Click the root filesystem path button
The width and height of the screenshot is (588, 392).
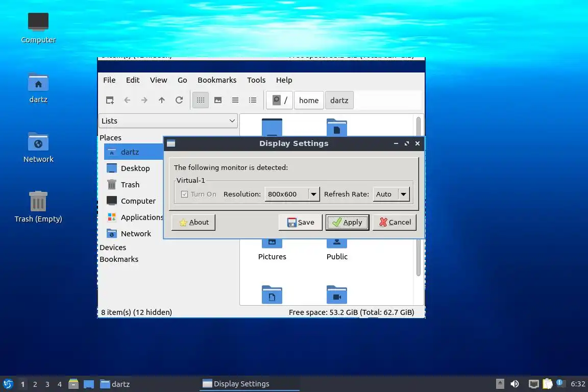(x=279, y=100)
